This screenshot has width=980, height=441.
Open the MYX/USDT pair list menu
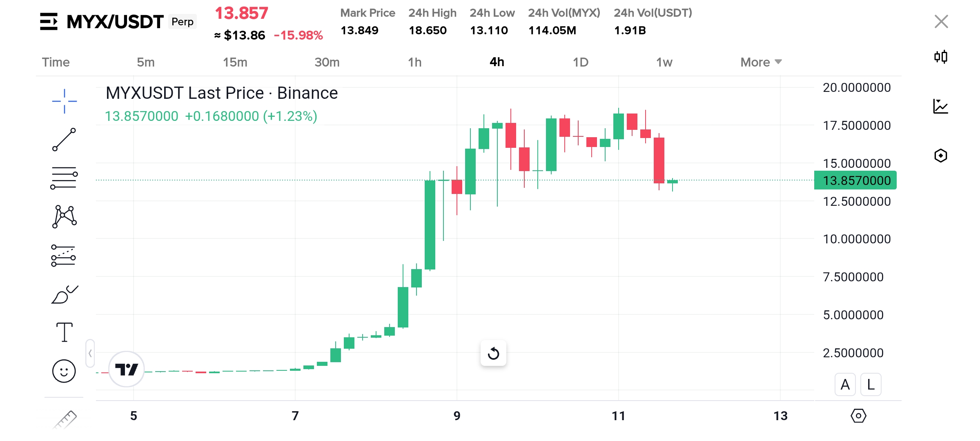[49, 22]
